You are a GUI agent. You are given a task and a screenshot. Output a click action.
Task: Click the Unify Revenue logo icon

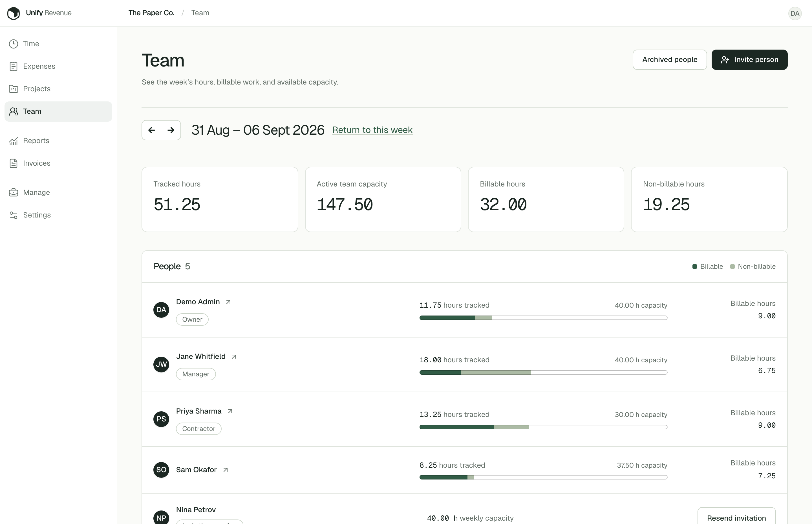point(14,13)
